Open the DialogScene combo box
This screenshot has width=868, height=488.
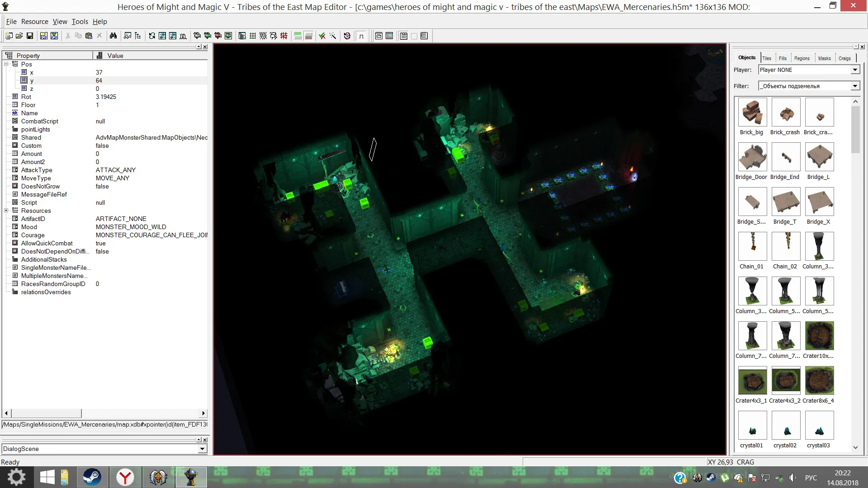coord(104,449)
